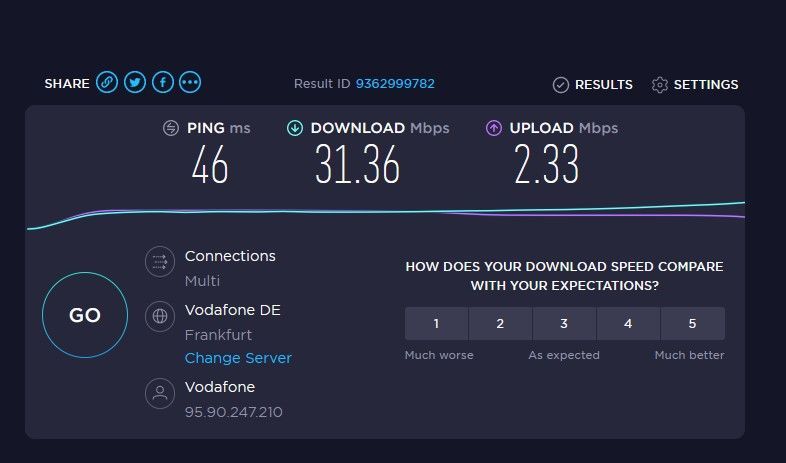Click the download arrow icon
Image resolution: width=786 pixels, height=463 pixels.
tap(295, 128)
